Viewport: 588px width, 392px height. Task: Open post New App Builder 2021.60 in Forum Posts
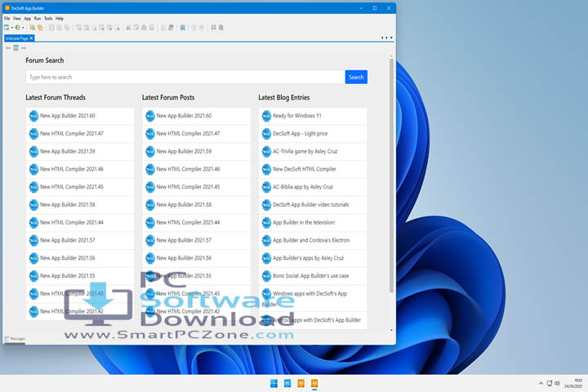(x=197, y=116)
